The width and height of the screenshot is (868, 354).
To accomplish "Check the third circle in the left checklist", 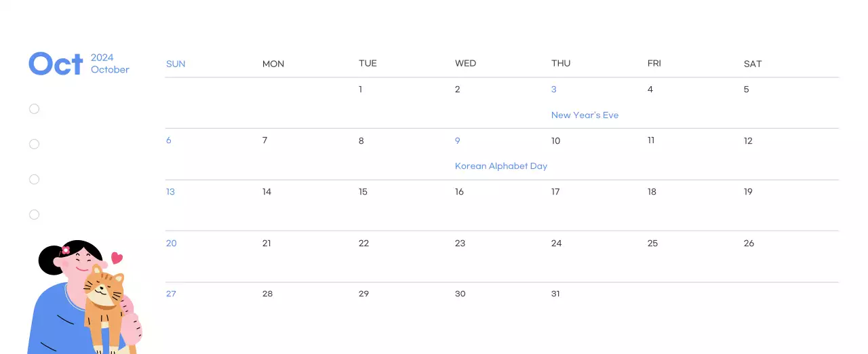I will pos(35,180).
